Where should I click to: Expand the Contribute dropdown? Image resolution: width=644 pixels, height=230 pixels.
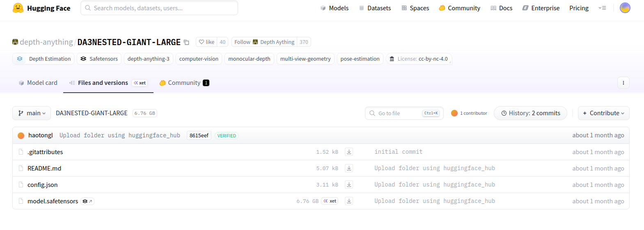click(604, 113)
